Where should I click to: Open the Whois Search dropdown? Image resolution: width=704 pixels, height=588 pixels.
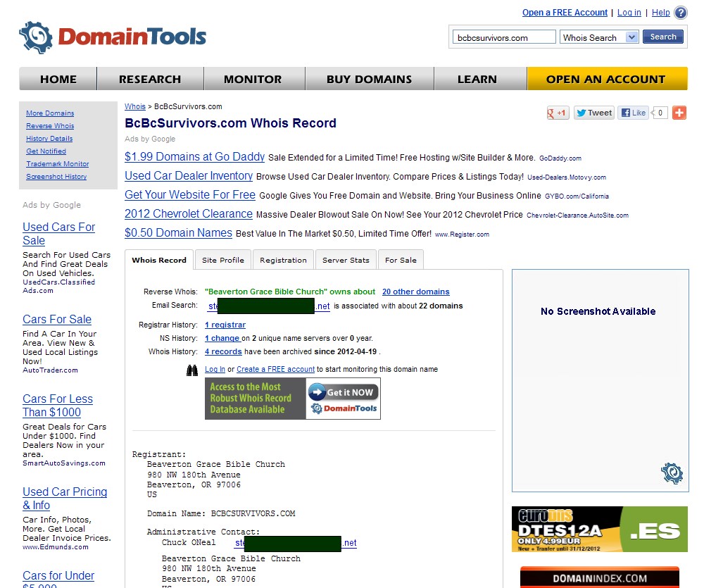coord(631,37)
